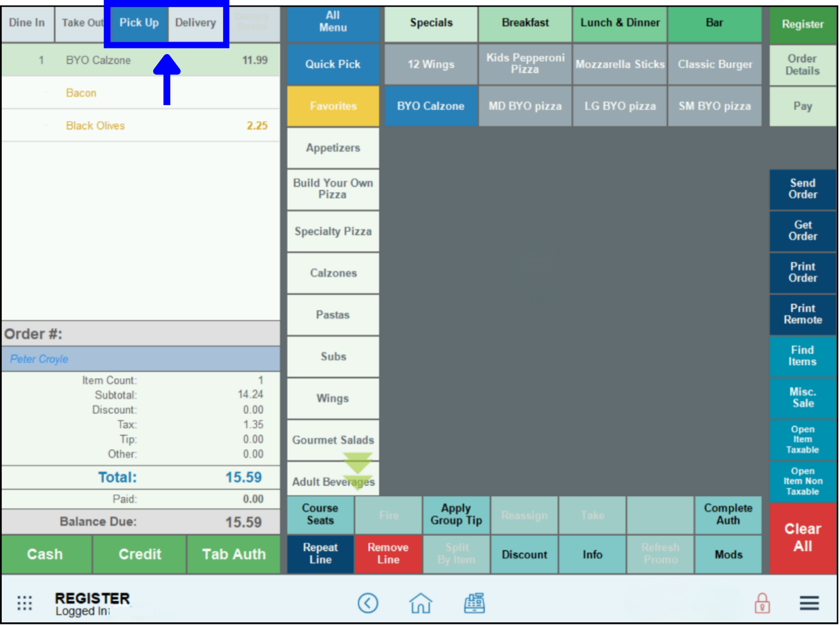
Task: Add LG BYO pizza to order
Action: click(620, 106)
